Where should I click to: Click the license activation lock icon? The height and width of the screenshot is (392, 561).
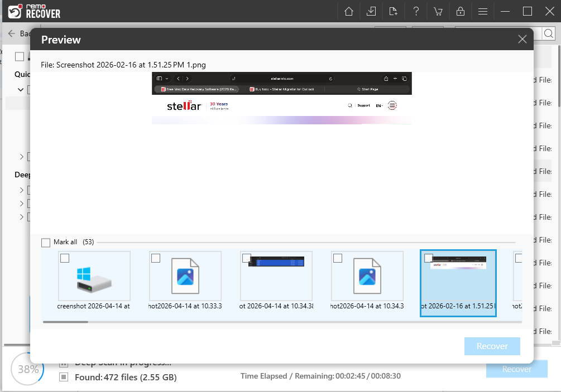[x=461, y=11]
